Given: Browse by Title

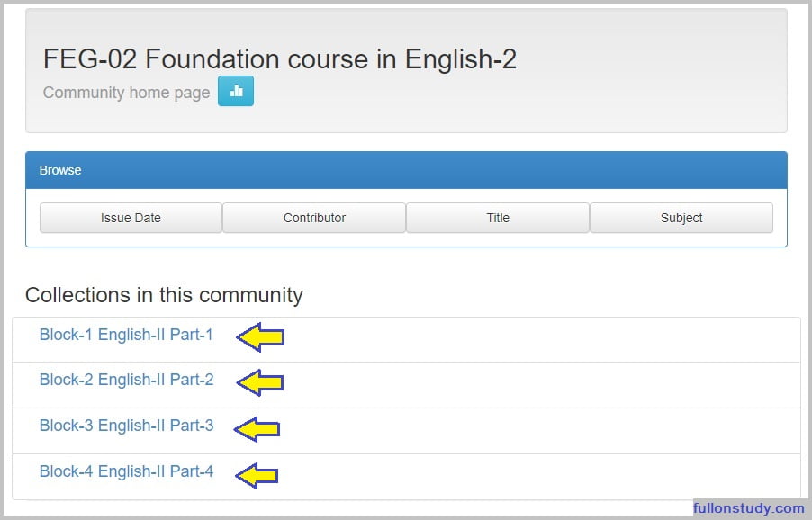Looking at the screenshot, I should click(498, 218).
